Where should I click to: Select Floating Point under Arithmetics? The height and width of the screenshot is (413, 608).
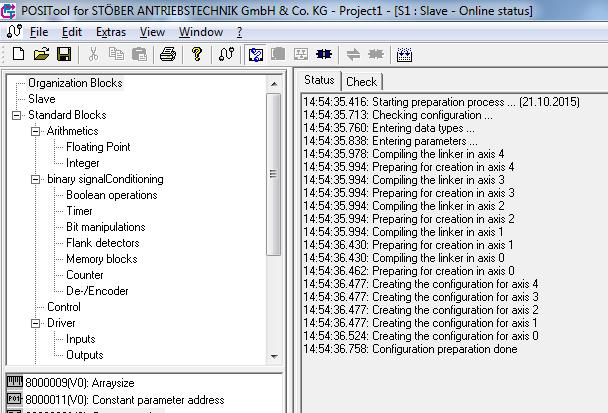(x=98, y=147)
